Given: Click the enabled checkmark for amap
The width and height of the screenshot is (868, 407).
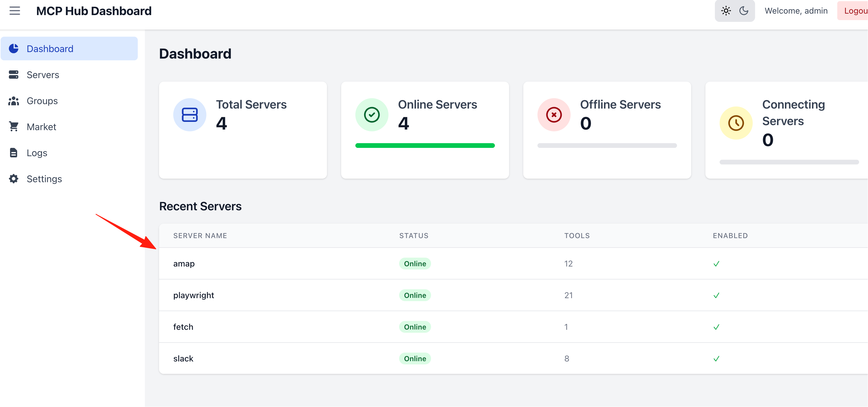Looking at the screenshot, I should coord(716,264).
